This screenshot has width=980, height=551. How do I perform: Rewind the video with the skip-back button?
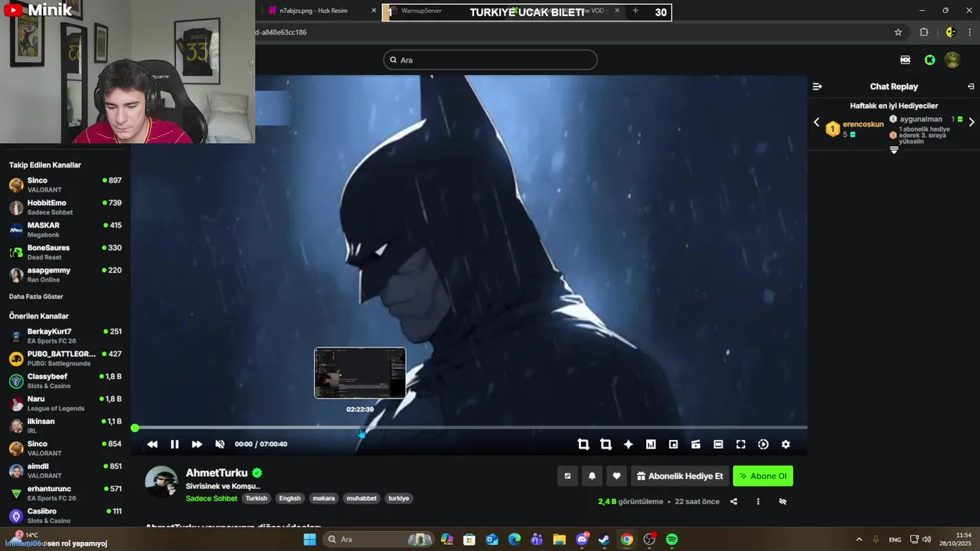point(152,445)
